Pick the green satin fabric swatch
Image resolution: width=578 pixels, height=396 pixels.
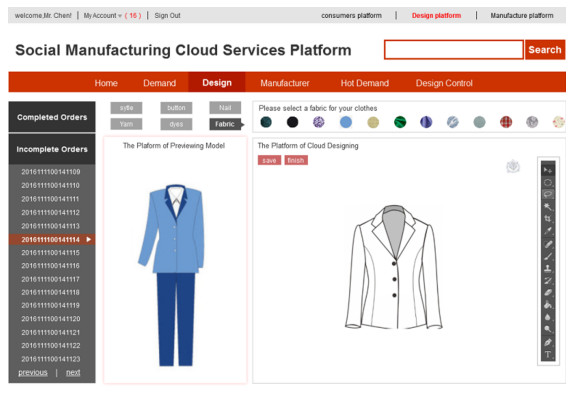pos(400,122)
